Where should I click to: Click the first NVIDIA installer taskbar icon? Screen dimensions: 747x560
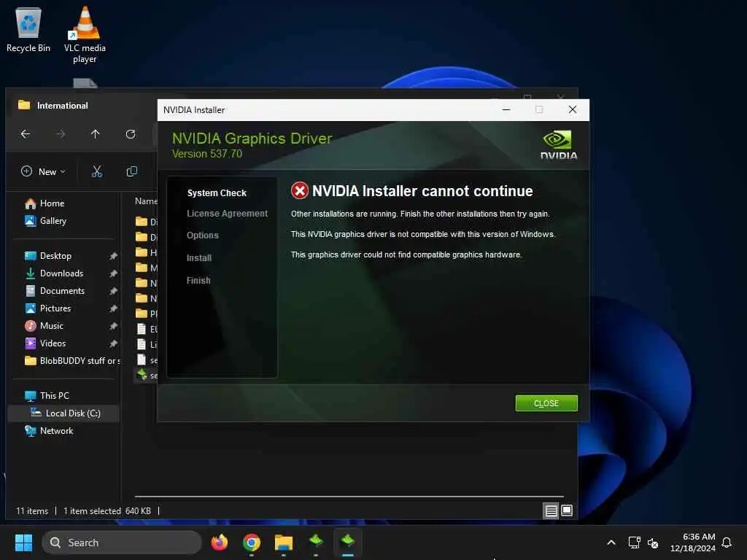click(x=316, y=542)
